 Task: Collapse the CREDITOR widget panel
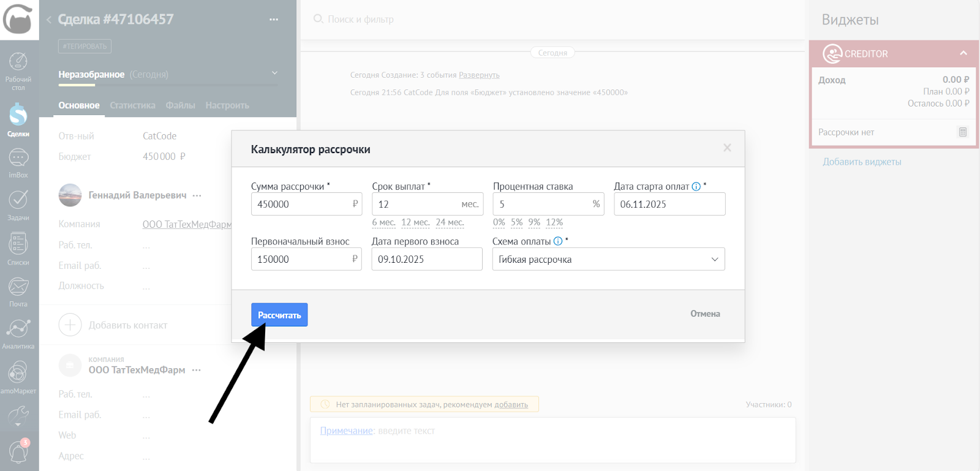963,53
